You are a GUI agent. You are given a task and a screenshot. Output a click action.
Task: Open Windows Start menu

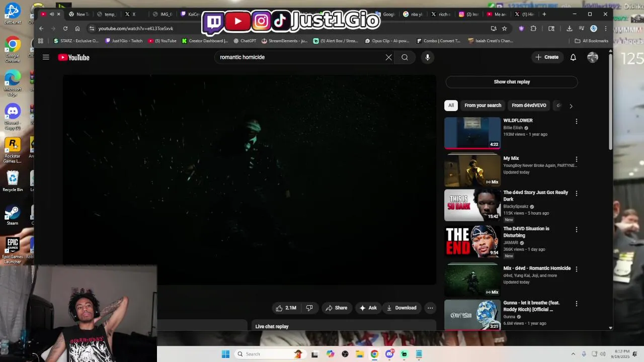click(225, 354)
